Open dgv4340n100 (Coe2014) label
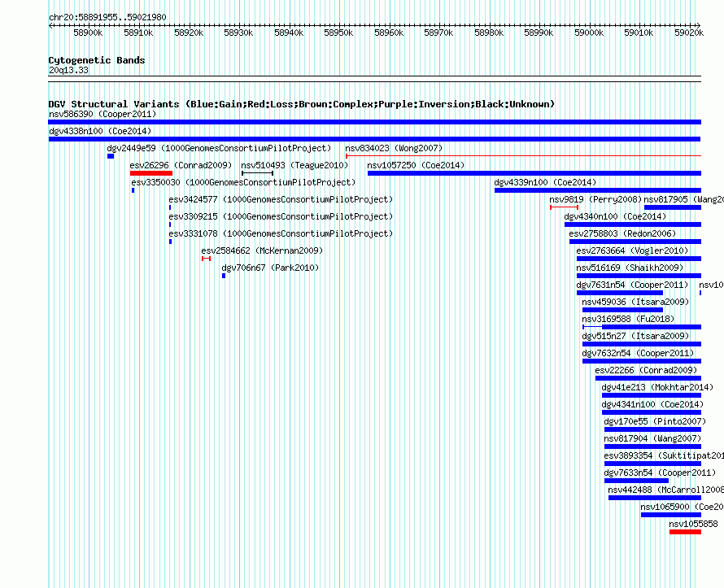Viewport: 724px width, 588px height. coord(615,216)
